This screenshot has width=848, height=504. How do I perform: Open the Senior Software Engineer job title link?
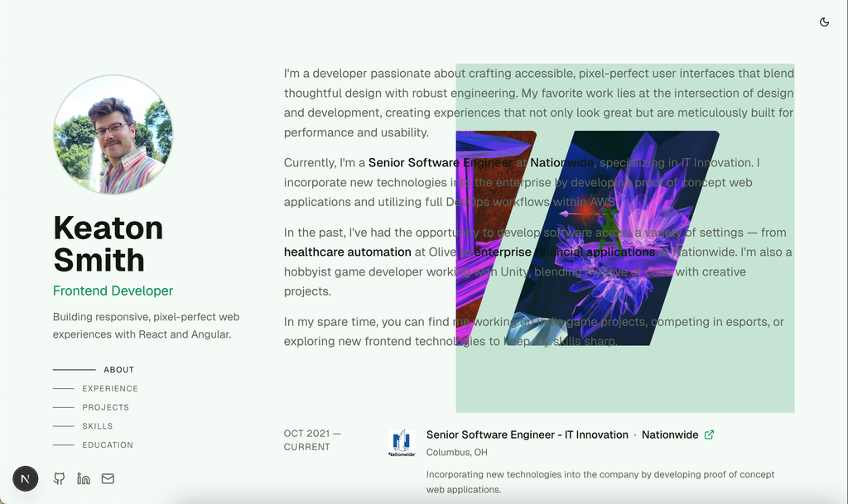click(527, 434)
